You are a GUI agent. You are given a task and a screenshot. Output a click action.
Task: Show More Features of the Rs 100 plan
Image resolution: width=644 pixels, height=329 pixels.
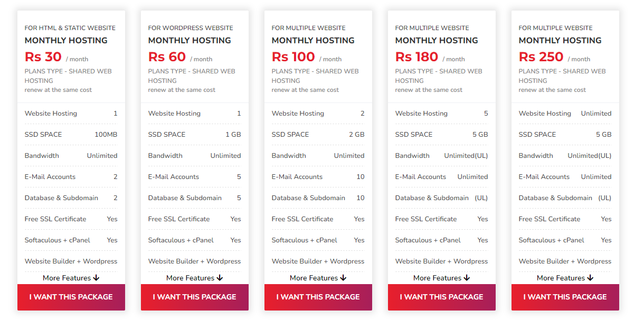coord(318,278)
